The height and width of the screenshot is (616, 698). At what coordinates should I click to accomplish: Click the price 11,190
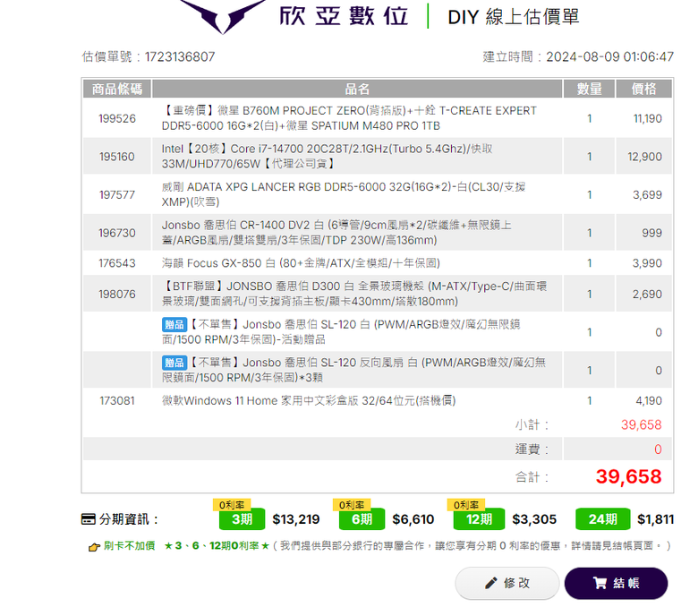648,118
